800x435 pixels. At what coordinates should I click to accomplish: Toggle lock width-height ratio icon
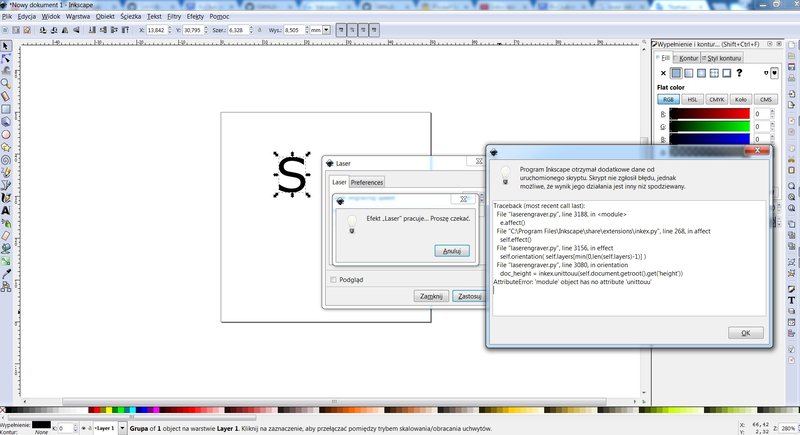260,30
